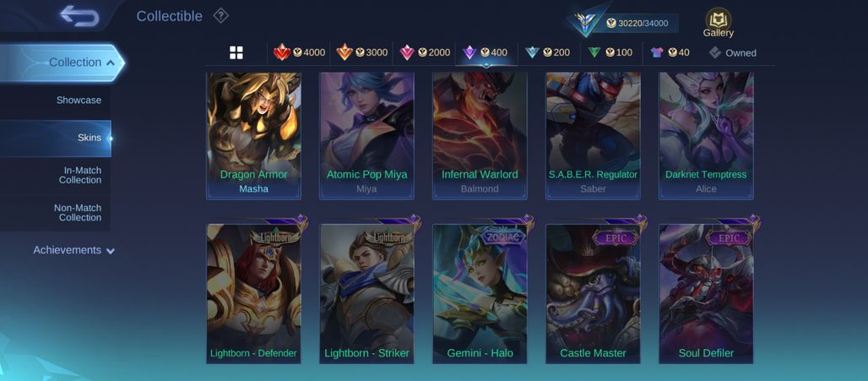
Task: Filter by orange 3000-point tier
Action: click(x=361, y=52)
